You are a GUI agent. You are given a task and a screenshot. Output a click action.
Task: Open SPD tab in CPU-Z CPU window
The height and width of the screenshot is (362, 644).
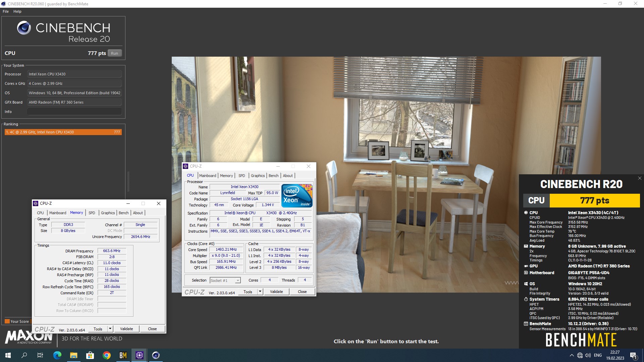click(241, 176)
